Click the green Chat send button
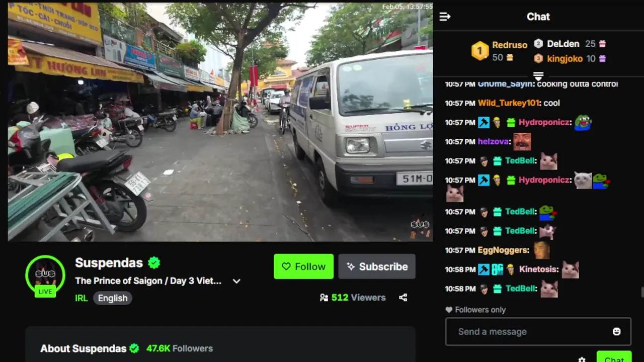This screenshot has width=644, height=362. [614, 357]
